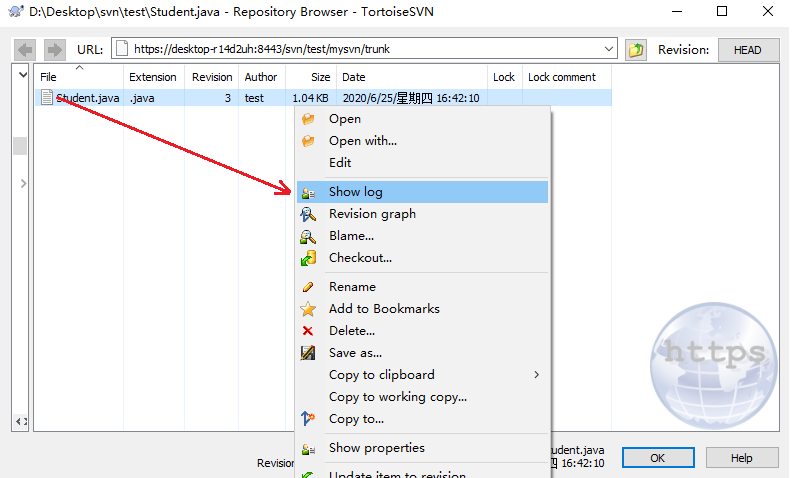Collapse the tree pane down chevron
792x478 pixels.
pos(23,75)
